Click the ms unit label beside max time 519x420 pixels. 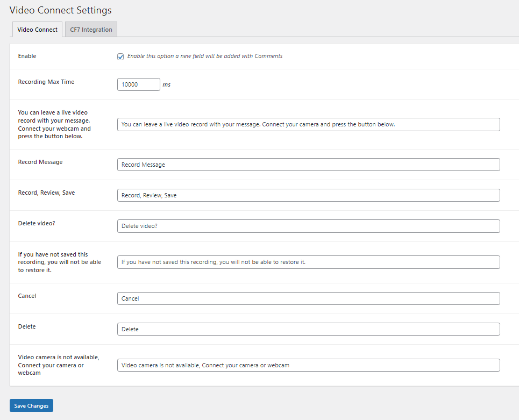click(x=166, y=84)
